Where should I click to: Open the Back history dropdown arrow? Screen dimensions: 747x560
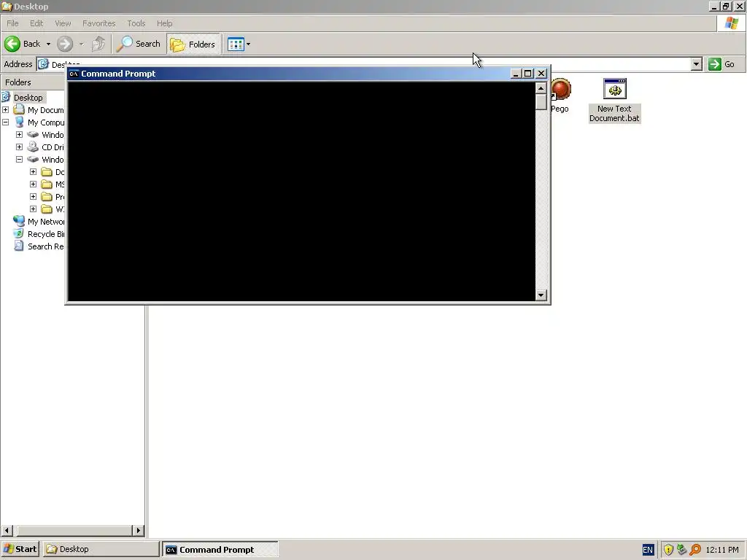click(48, 44)
